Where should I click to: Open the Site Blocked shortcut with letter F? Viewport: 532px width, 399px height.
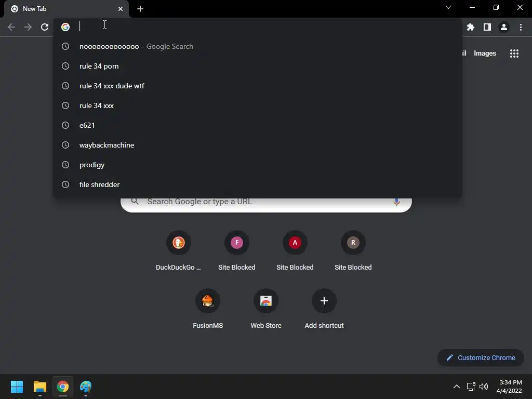(x=237, y=251)
